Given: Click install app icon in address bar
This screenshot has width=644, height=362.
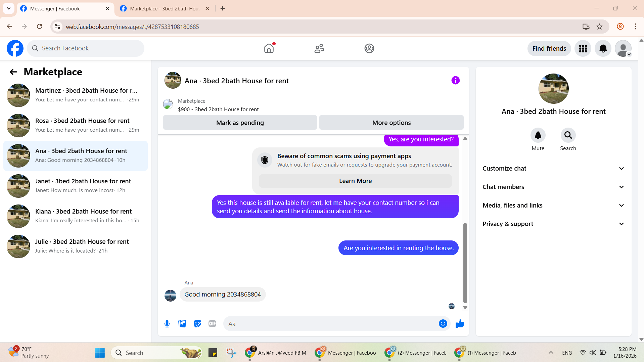Looking at the screenshot, I should (586, 27).
